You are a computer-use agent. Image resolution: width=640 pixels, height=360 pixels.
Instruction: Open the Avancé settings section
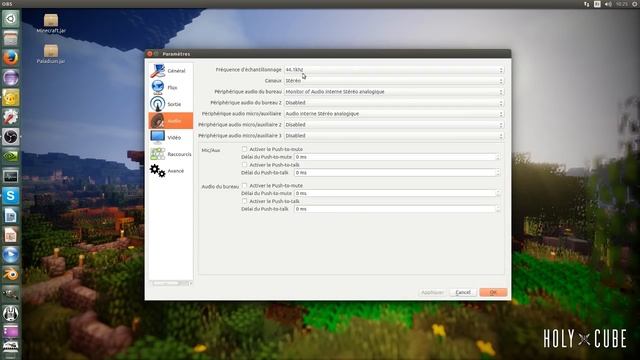pos(171,171)
